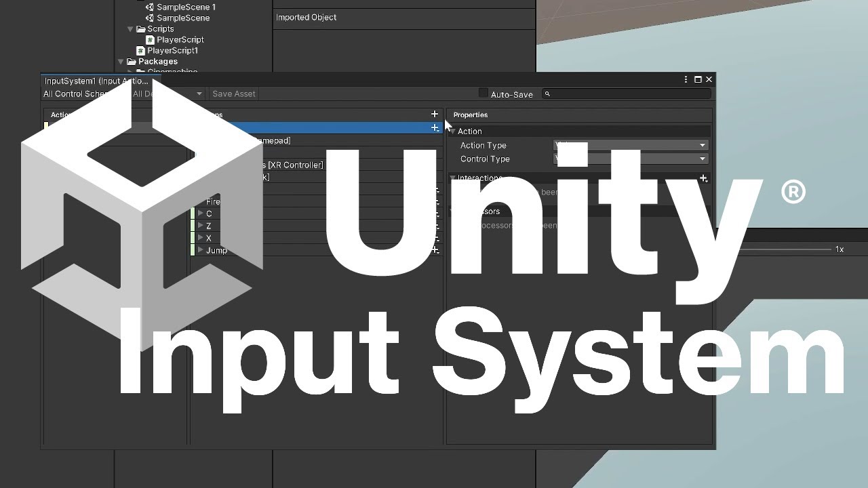Select the PlayerScript1 file
868x488 pixels.
(173, 50)
